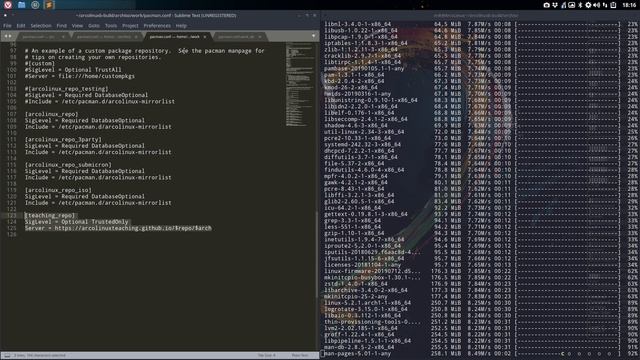This screenshot has height=360, width=640.
Task: Activate the Sublime Text panel icon
Action: point(49,5)
